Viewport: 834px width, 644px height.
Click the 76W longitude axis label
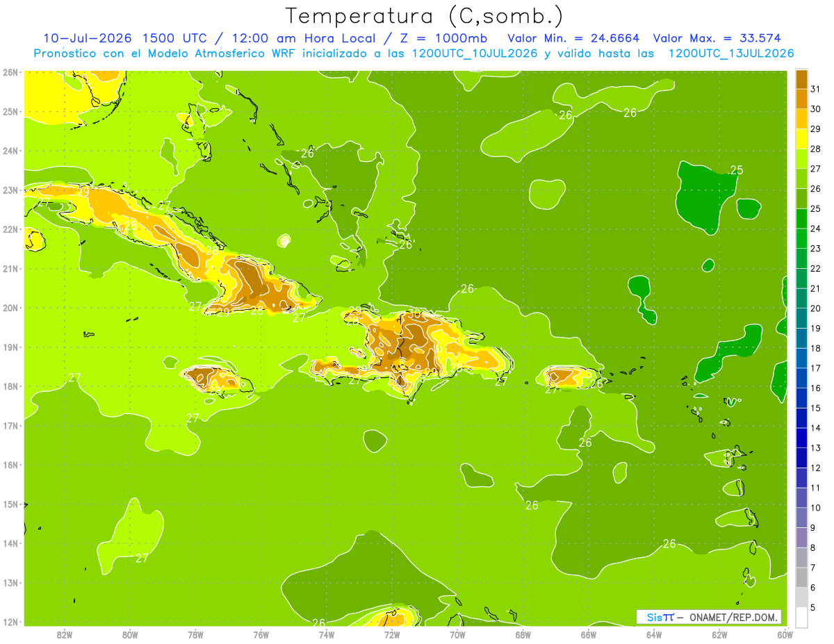[261, 634]
